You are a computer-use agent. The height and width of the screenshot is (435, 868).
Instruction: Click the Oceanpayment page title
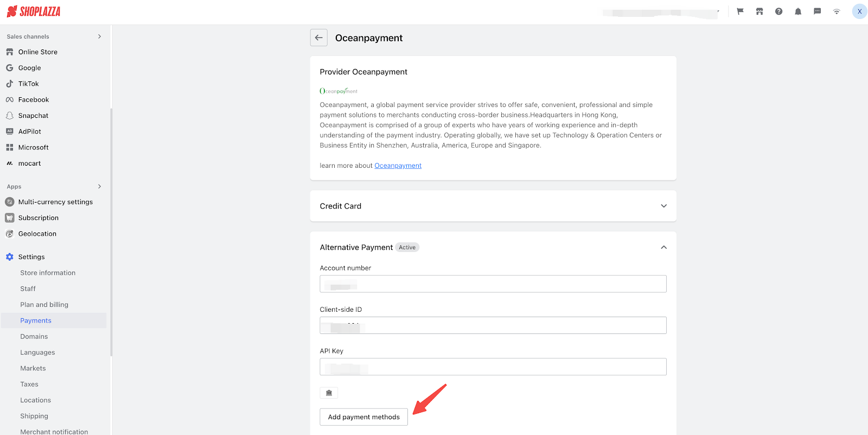[369, 38]
